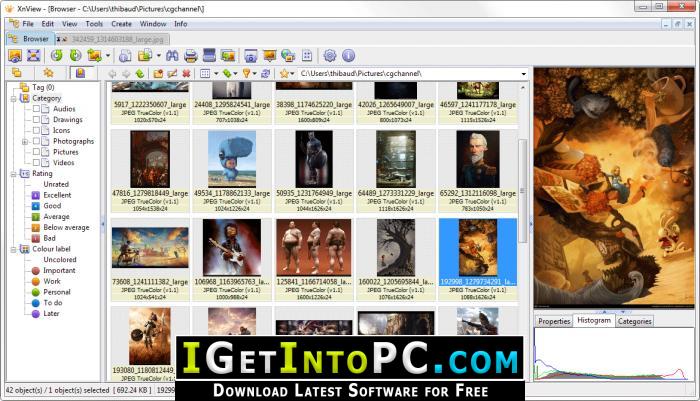Check the Audios category checkbox

[x=38, y=108]
